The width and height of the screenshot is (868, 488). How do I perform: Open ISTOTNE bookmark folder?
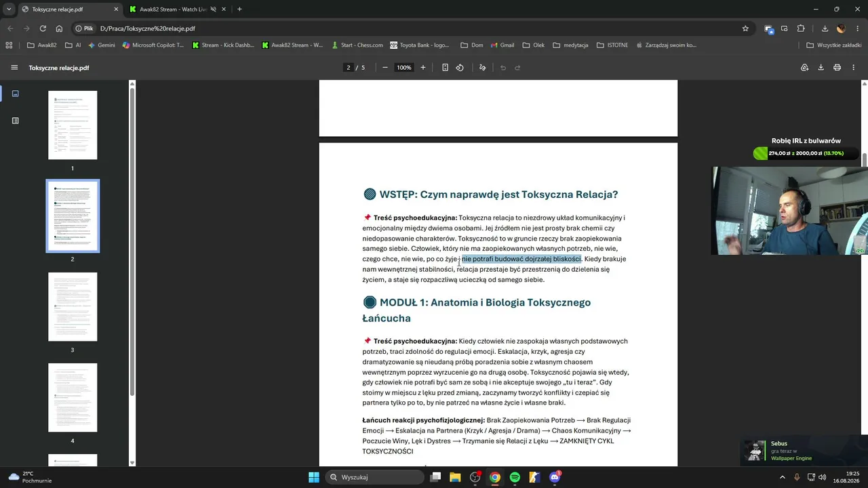[612, 45]
